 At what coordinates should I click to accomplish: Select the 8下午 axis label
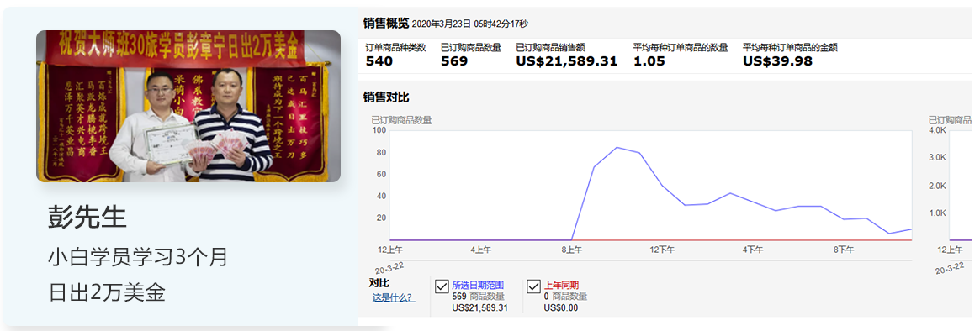coord(844,250)
